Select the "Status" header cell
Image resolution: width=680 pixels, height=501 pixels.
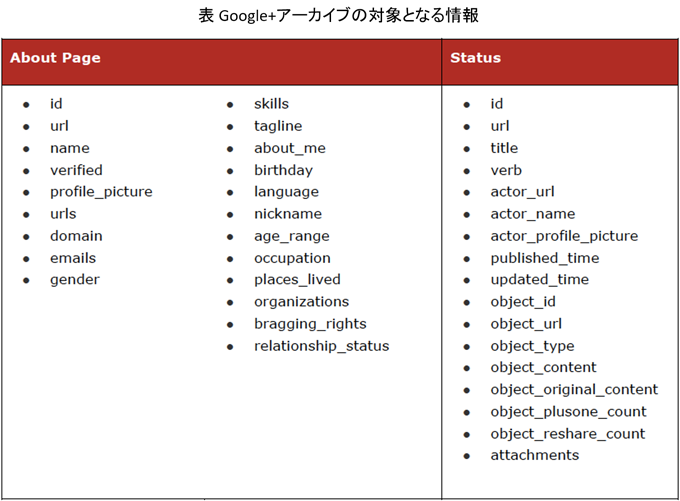(x=559, y=62)
